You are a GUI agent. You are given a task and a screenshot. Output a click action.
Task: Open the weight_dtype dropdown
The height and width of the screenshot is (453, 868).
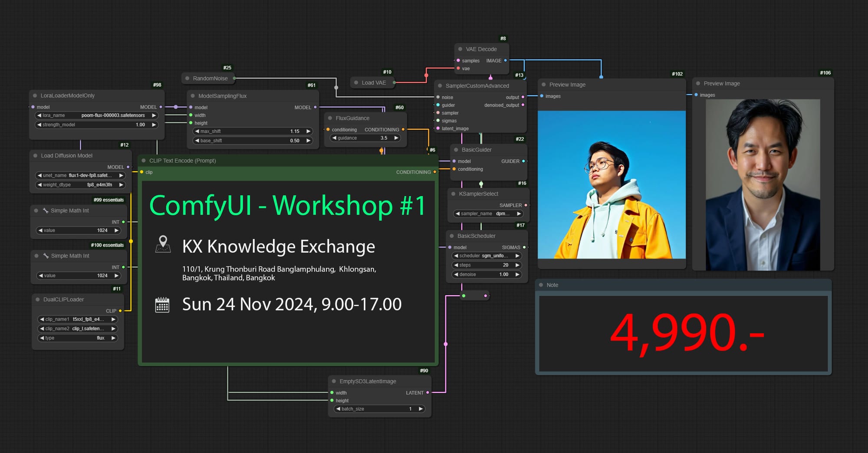(80, 185)
